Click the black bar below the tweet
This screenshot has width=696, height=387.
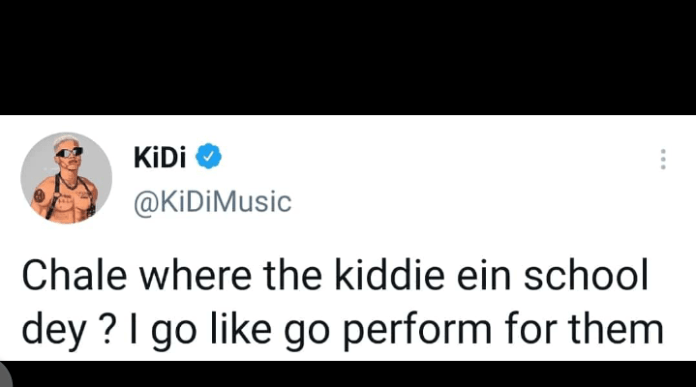(348, 374)
